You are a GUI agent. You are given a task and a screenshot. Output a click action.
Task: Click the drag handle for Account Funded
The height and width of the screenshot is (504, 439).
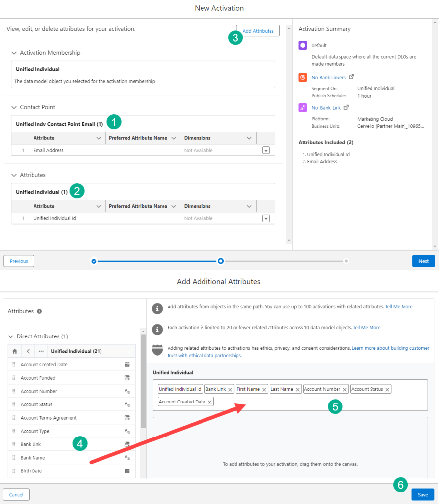coord(14,378)
